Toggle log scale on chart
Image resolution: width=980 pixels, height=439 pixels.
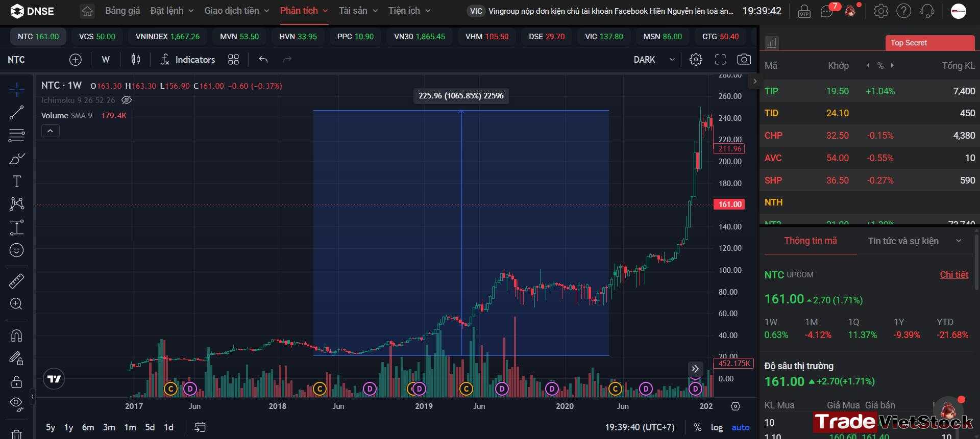click(717, 427)
